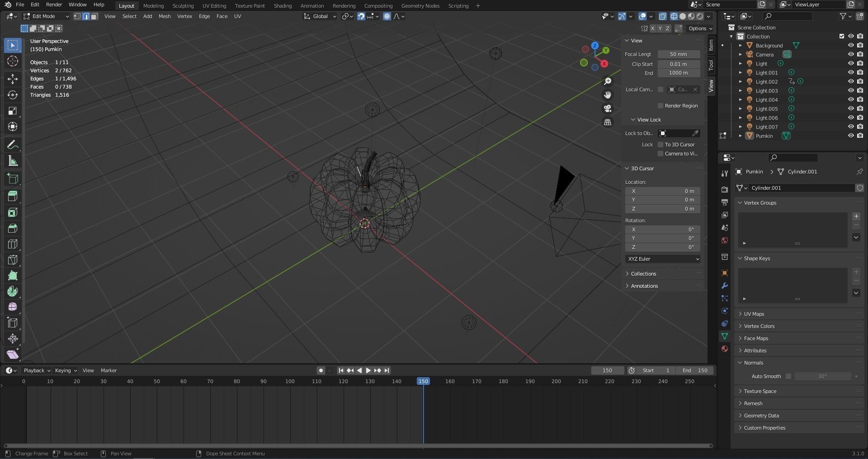Open the Edit Mode dropdown

click(x=46, y=16)
